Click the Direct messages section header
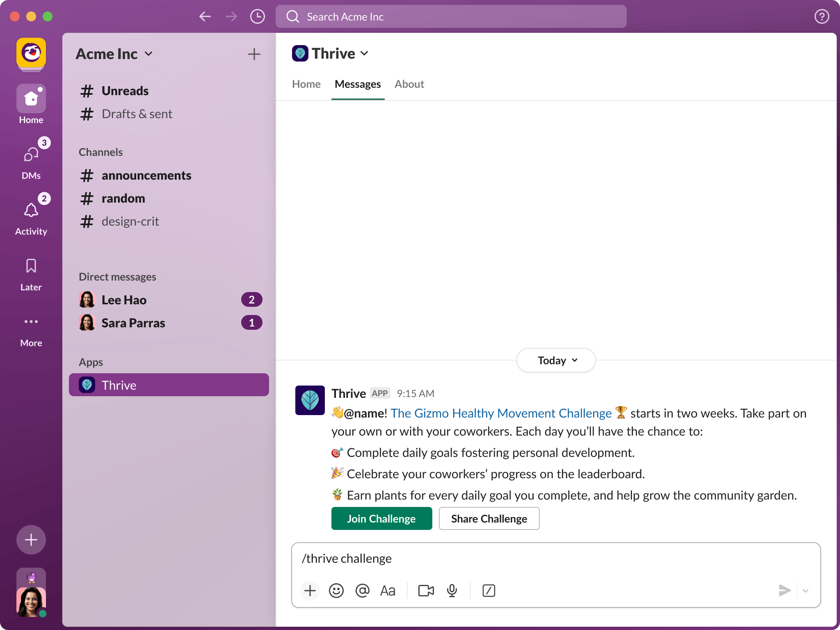 pyautogui.click(x=117, y=277)
